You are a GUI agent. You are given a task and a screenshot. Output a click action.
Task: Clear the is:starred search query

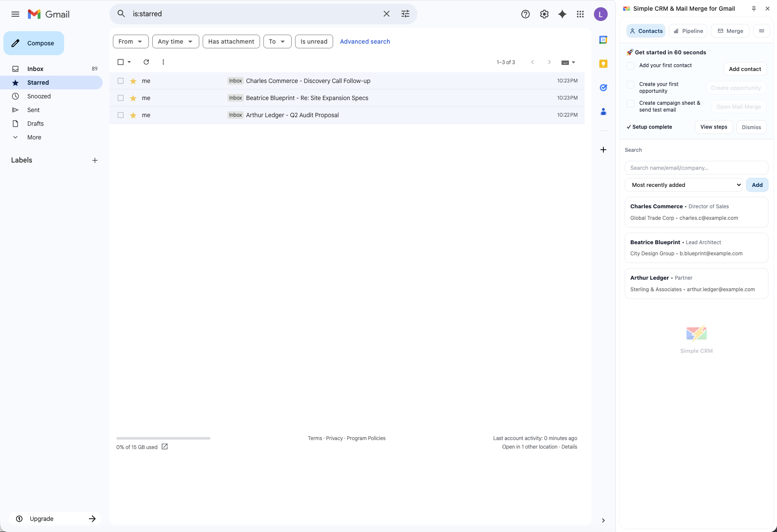tap(386, 14)
